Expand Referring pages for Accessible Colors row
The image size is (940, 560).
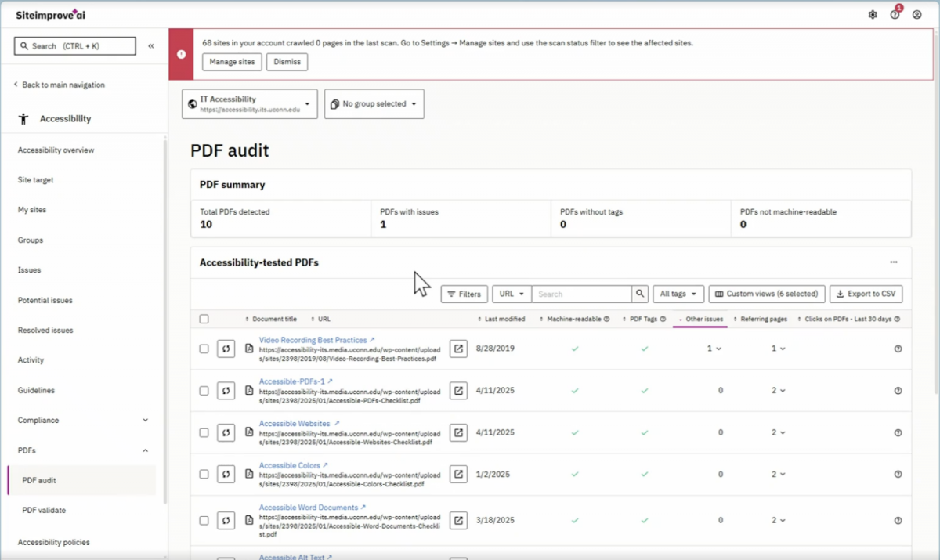[778, 474]
